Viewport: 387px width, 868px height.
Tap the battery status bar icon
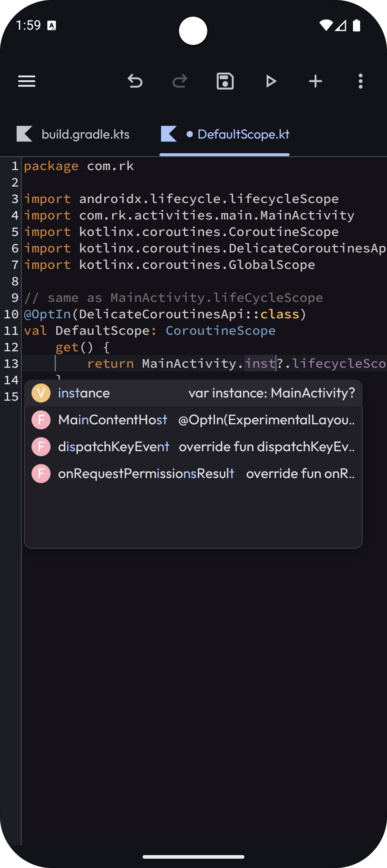coord(357,25)
